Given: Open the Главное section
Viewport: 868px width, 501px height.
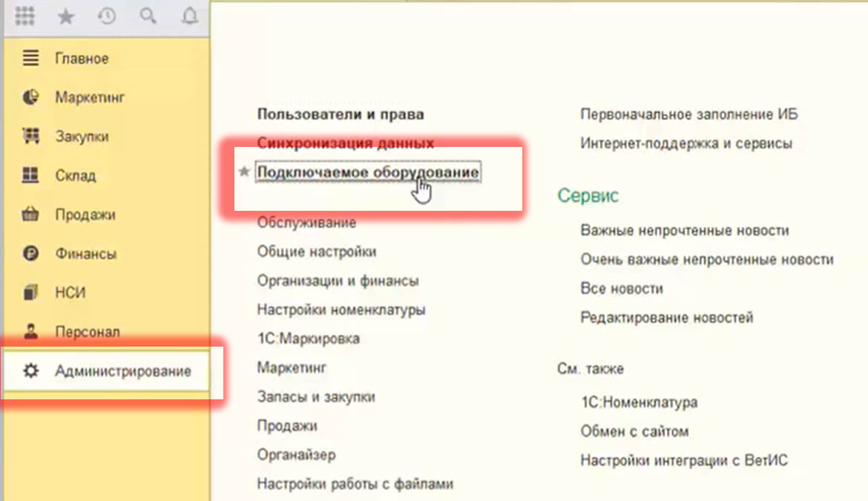Looking at the screenshot, I should coord(82,58).
